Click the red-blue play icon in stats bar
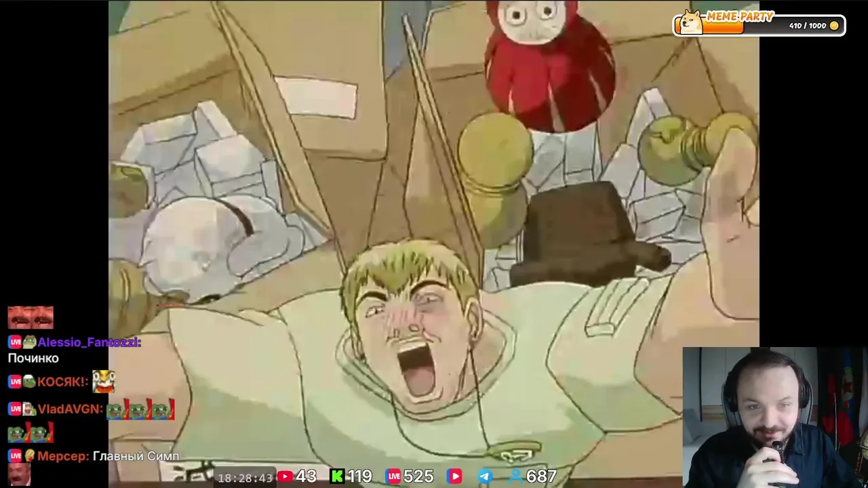This screenshot has height=488, width=868. pyautogui.click(x=454, y=476)
